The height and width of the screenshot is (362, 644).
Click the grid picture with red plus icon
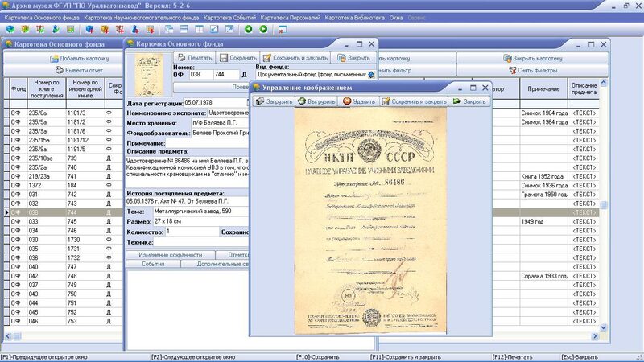click(x=151, y=29)
